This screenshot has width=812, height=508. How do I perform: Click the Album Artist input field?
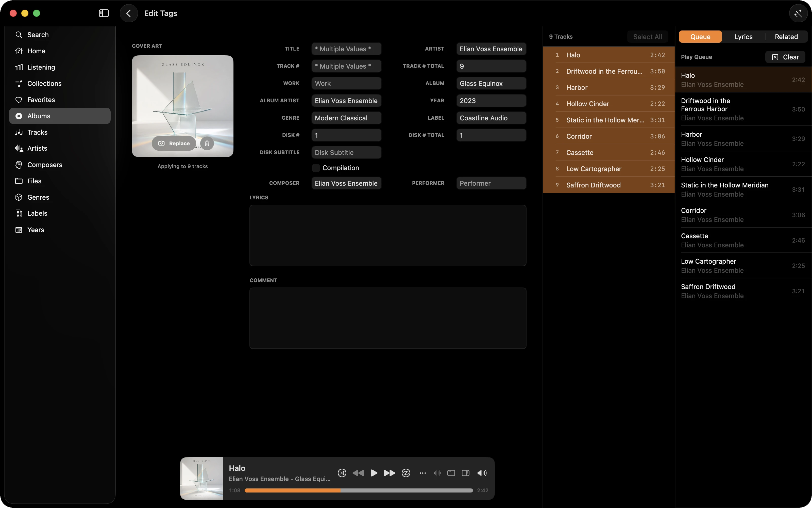point(346,101)
